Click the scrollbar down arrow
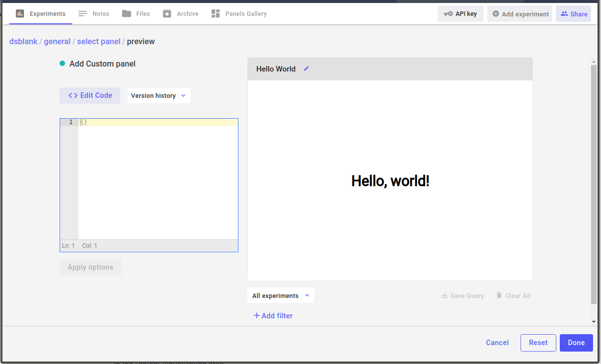Viewport: 601px width, 364px height. tap(594, 322)
